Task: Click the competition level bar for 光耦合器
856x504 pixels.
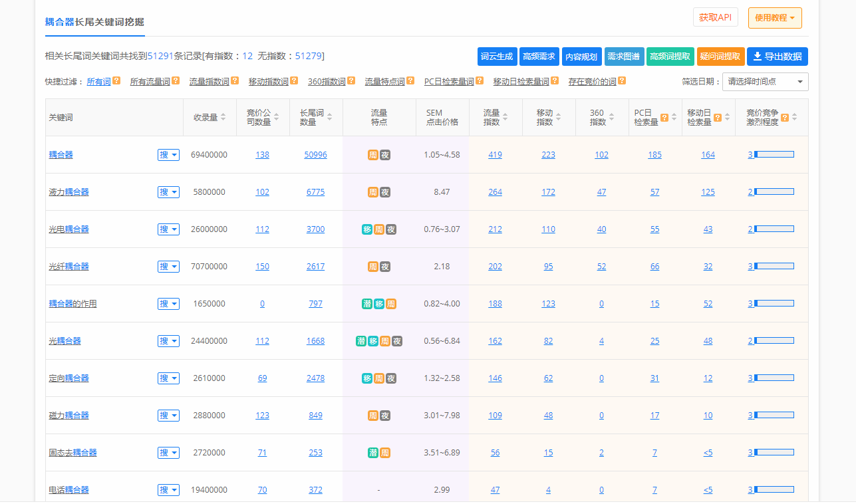Action: coord(774,341)
